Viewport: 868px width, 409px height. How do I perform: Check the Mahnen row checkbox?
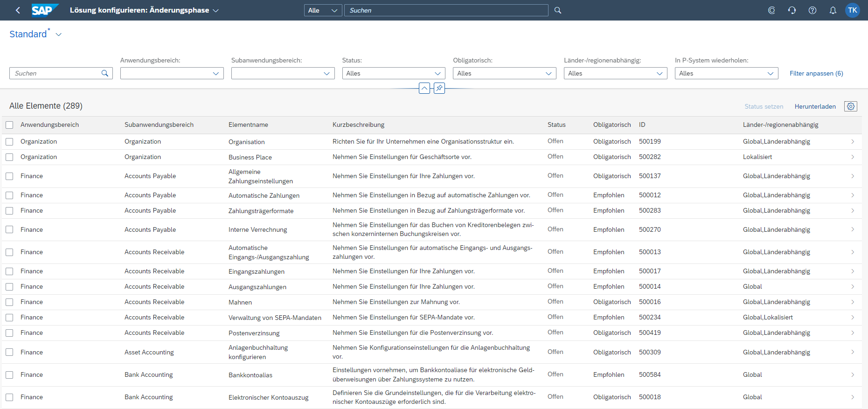pos(9,302)
